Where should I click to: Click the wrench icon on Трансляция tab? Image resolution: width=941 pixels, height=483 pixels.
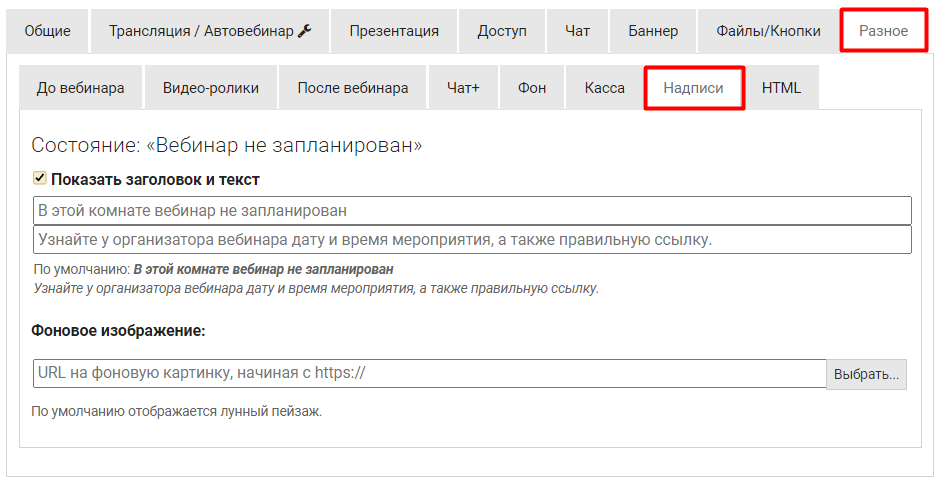point(305,31)
